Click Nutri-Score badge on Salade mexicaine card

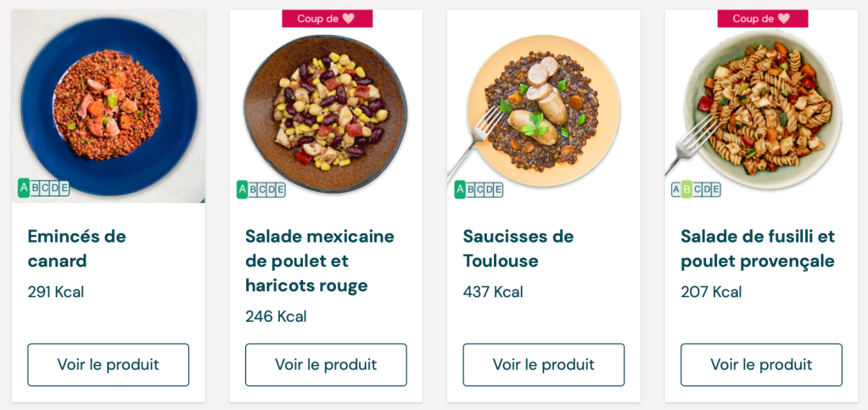260,189
